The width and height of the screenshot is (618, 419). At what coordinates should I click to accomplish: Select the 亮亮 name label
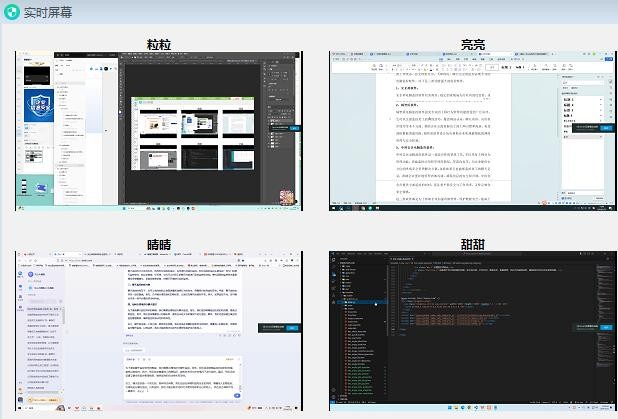click(x=473, y=45)
